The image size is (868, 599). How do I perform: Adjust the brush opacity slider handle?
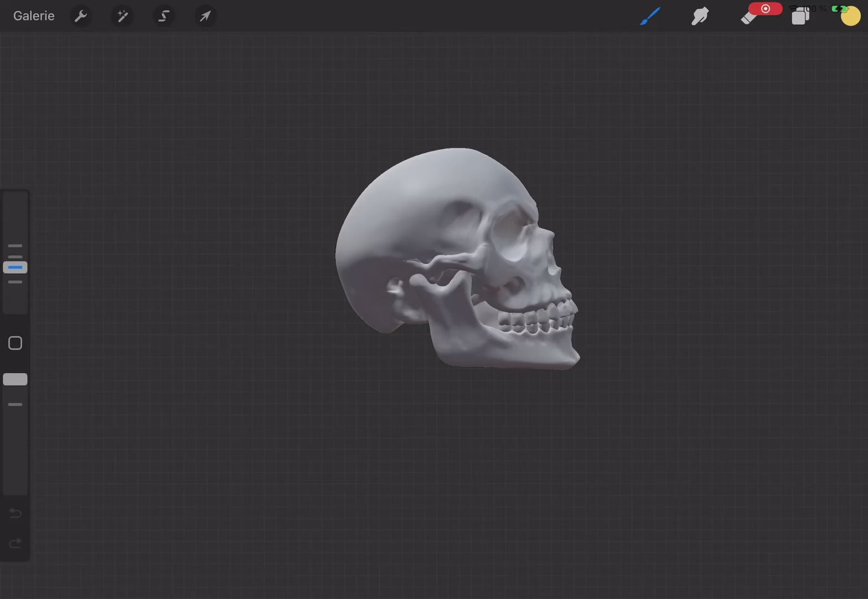pos(15,379)
